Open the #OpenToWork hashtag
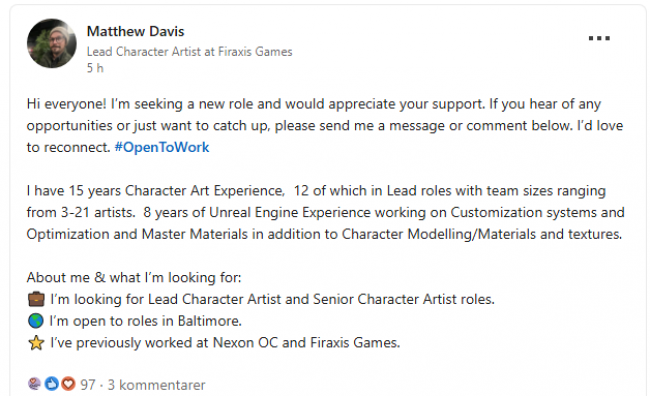This screenshot has width=650, height=396. (162, 147)
